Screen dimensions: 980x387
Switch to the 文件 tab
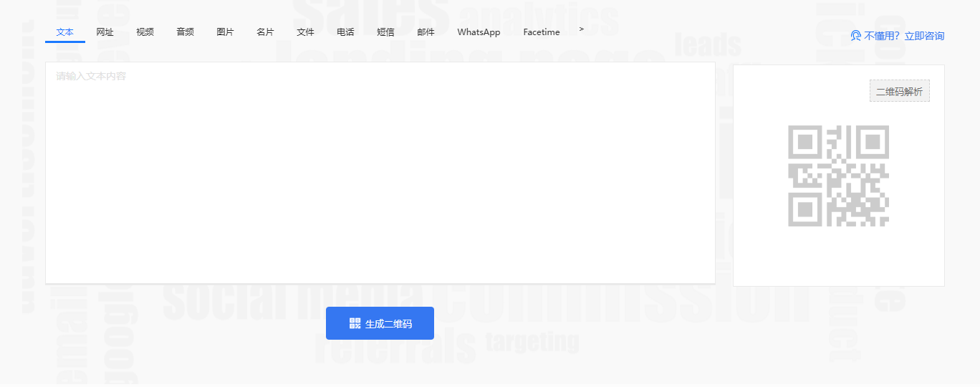pos(306,32)
